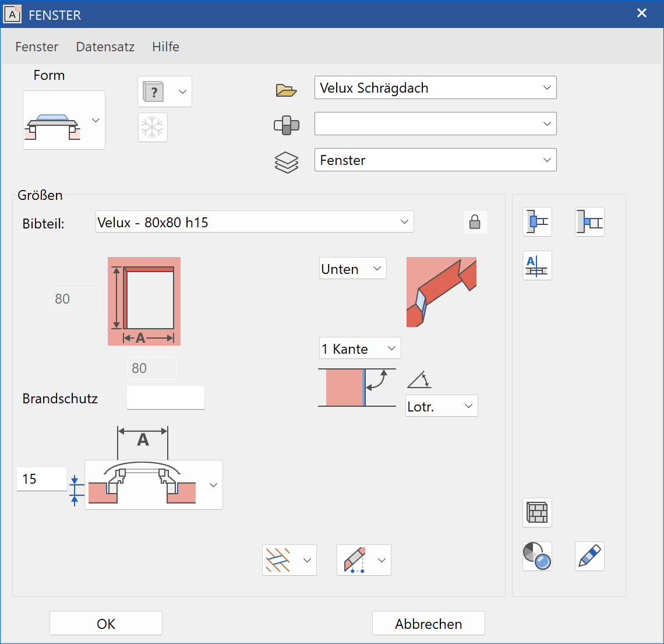Click the OK button
664x644 pixels.
[106, 623]
